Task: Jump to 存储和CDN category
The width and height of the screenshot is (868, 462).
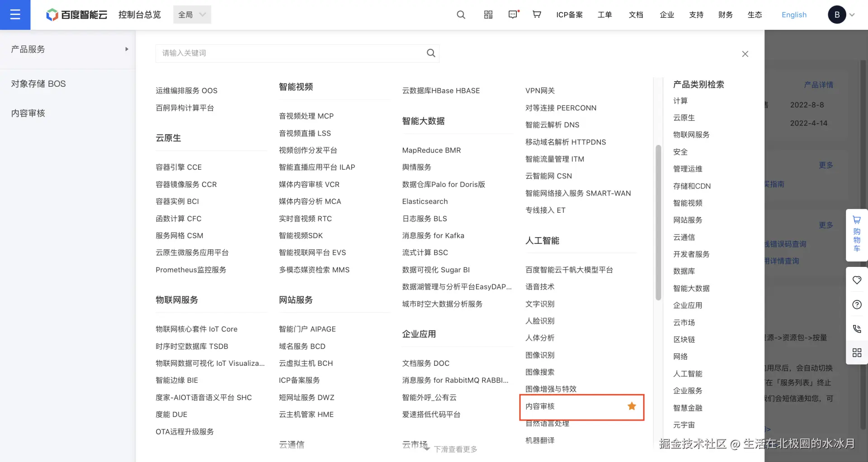Action: [692, 186]
